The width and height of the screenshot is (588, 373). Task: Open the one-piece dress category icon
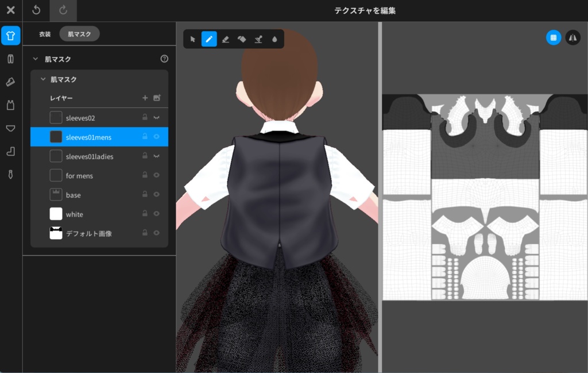click(x=10, y=105)
